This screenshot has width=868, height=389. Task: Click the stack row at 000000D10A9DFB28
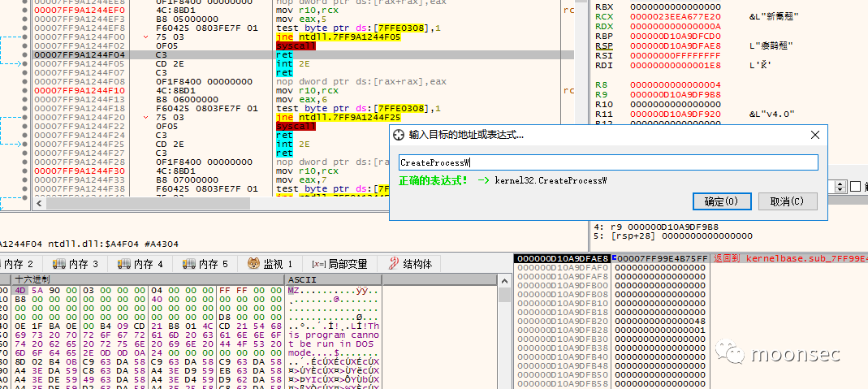coord(611,330)
